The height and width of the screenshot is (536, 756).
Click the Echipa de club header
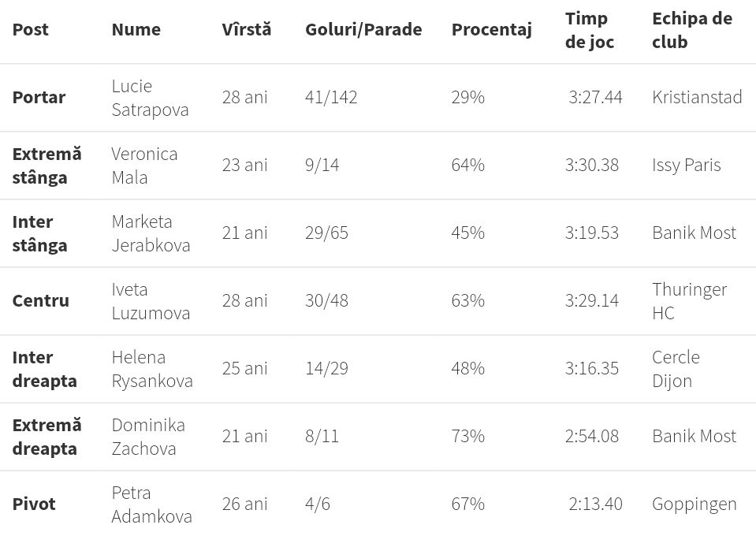pos(691,30)
